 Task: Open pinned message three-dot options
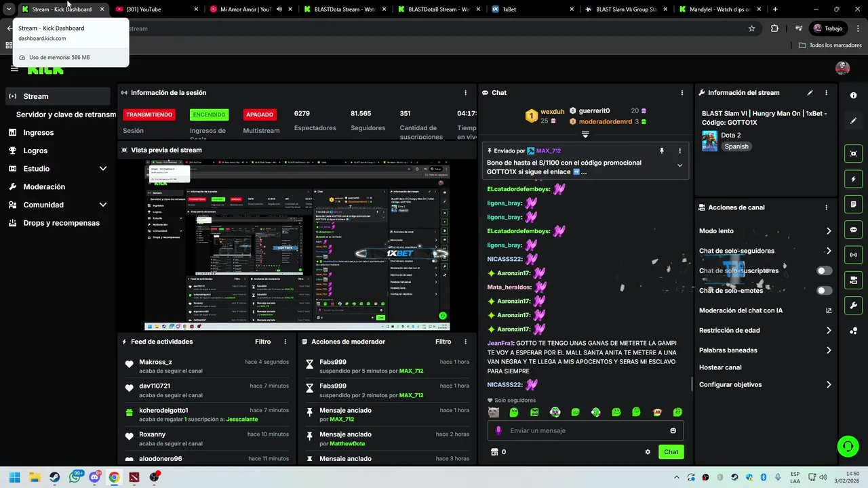[x=679, y=150]
